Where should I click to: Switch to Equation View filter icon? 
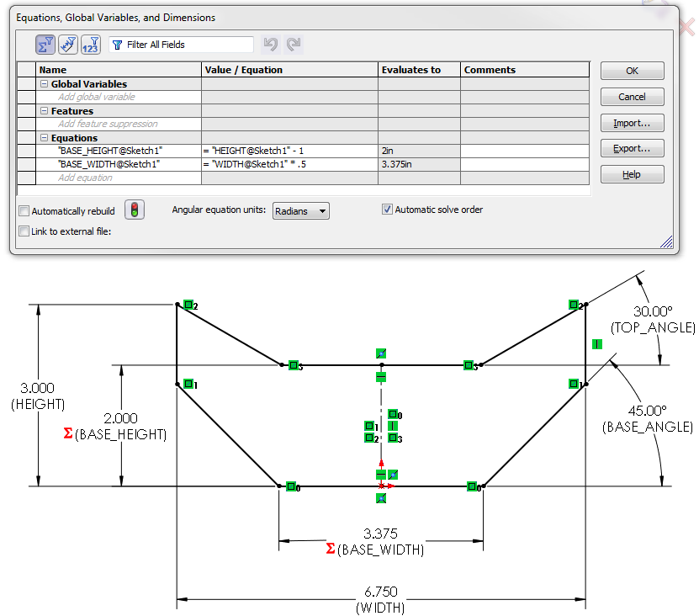click(x=45, y=45)
